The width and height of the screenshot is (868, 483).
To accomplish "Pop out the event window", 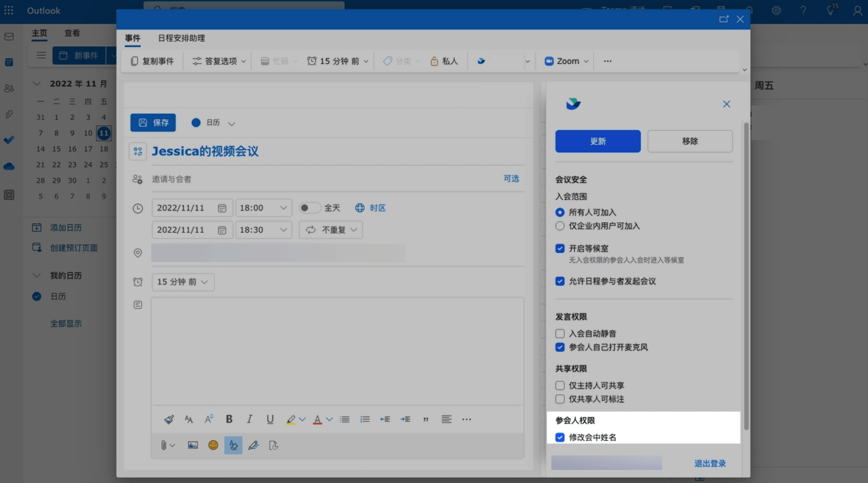I will point(724,19).
